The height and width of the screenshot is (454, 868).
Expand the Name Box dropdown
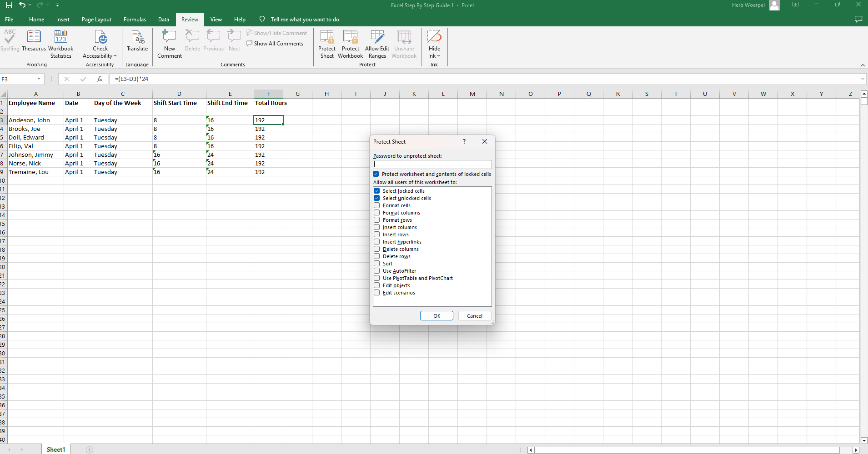[x=39, y=79]
